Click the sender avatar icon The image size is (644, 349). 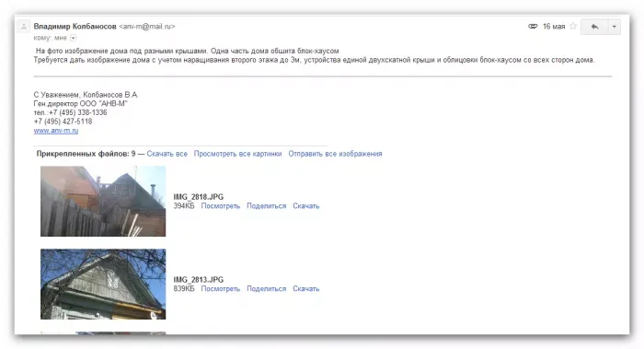tap(24, 27)
